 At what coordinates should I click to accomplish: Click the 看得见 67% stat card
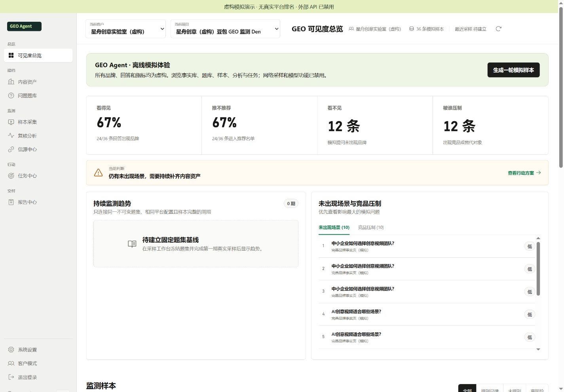pyautogui.click(x=144, y=125)
